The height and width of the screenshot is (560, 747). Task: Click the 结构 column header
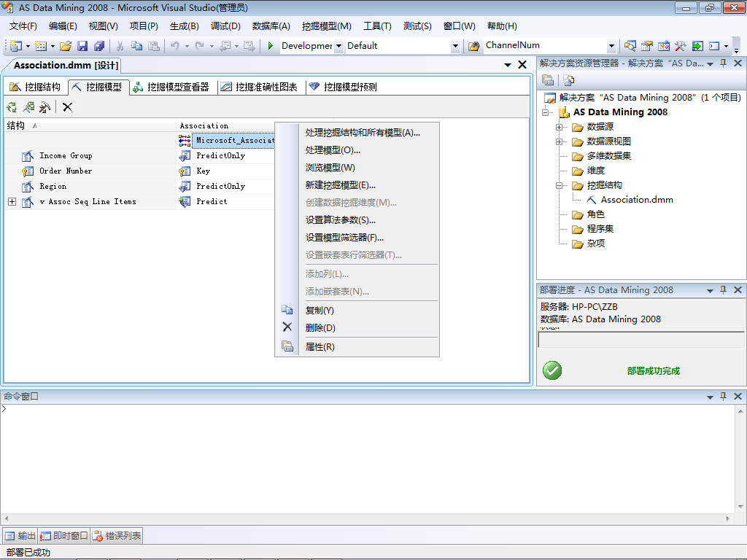90,125
